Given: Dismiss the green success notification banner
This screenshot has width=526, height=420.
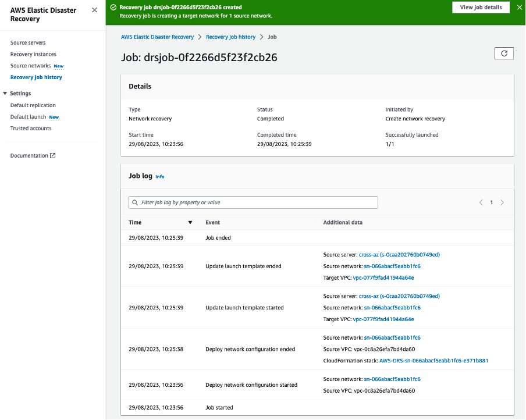Looking at the screenshot, I should tap(520, 8).
